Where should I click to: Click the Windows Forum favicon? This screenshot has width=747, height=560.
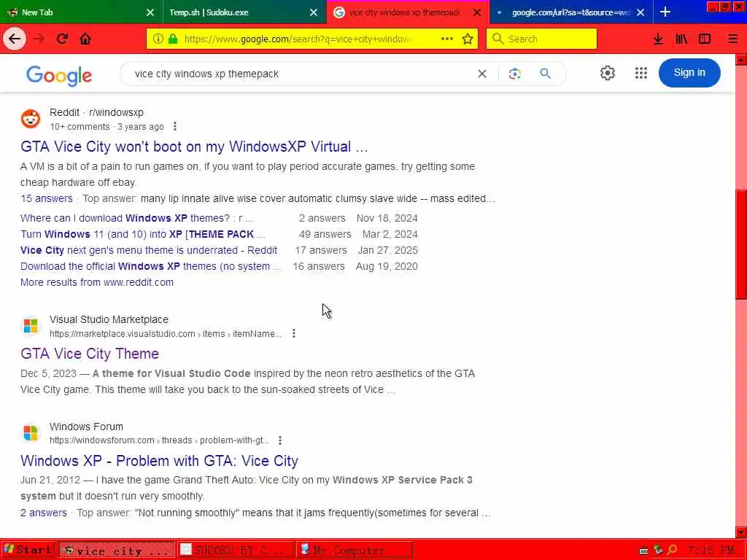point(31,433)
